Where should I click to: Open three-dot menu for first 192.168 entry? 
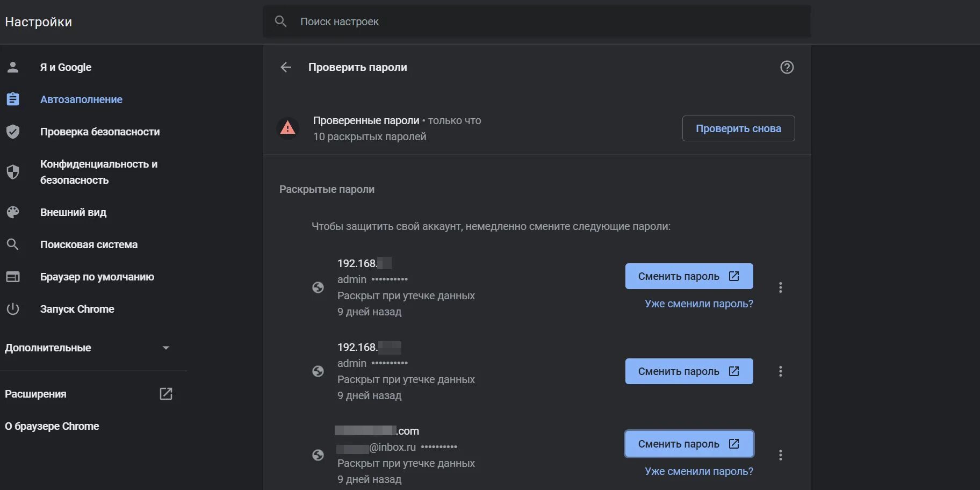(x=780, y=287)
